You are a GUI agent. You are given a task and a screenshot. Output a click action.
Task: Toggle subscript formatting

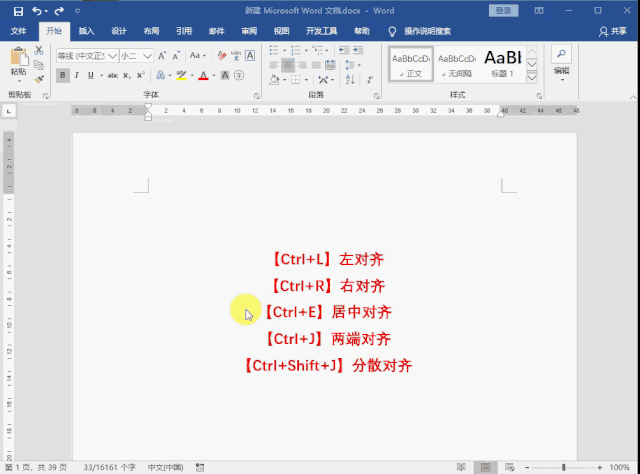[127, 75]
